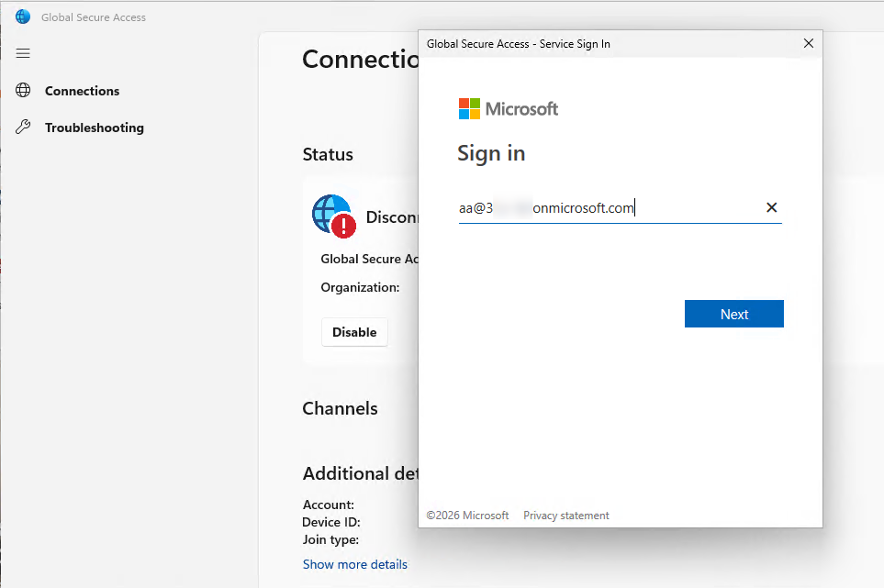Click the Disable button
This screenshot has width=884, height=588.
(x=354, y=332)
